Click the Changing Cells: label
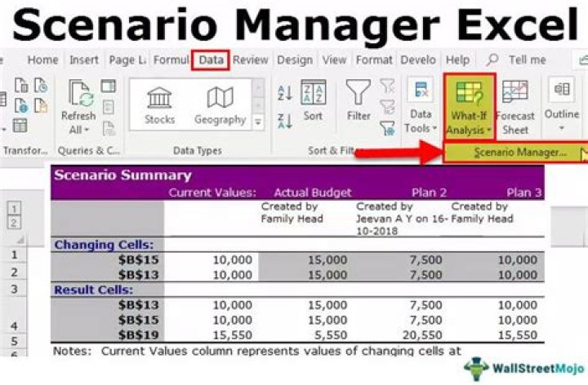Image resolution: width=588 pixels, height=385 pixels. tap(104, 245)
